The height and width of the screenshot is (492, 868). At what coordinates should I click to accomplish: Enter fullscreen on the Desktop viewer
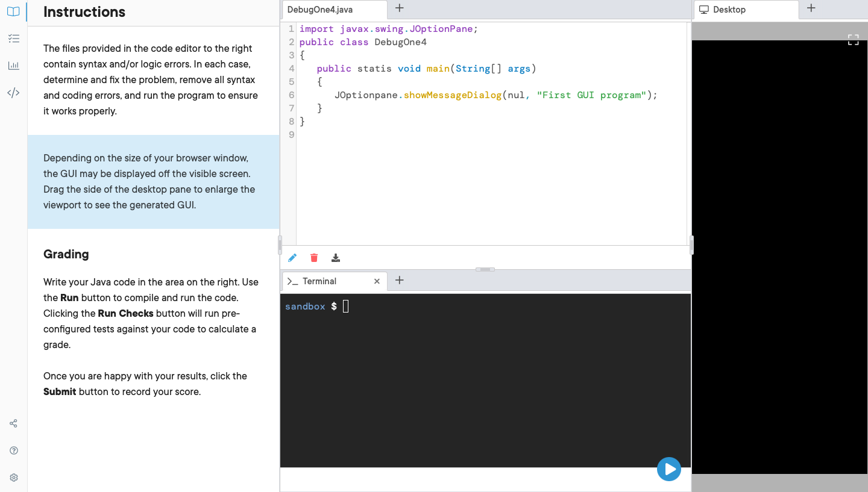[x=853, y=39]
